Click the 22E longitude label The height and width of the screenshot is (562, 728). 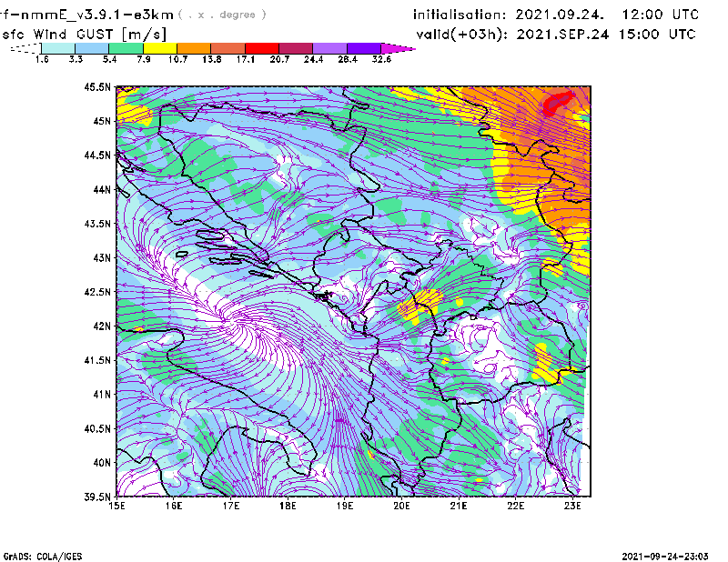click(x=515, y=506)
